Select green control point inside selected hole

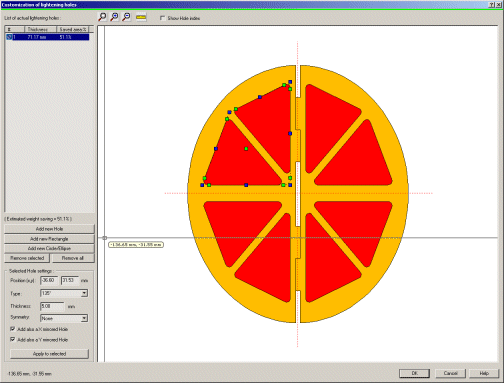pyautogui.click(x=246, y=149)
